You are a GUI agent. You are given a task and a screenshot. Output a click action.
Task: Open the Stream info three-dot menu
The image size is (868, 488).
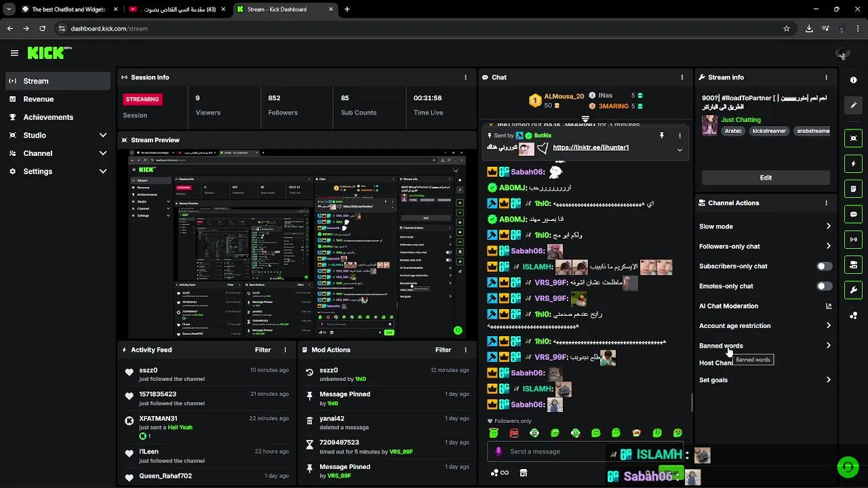[x=826, y=77]
